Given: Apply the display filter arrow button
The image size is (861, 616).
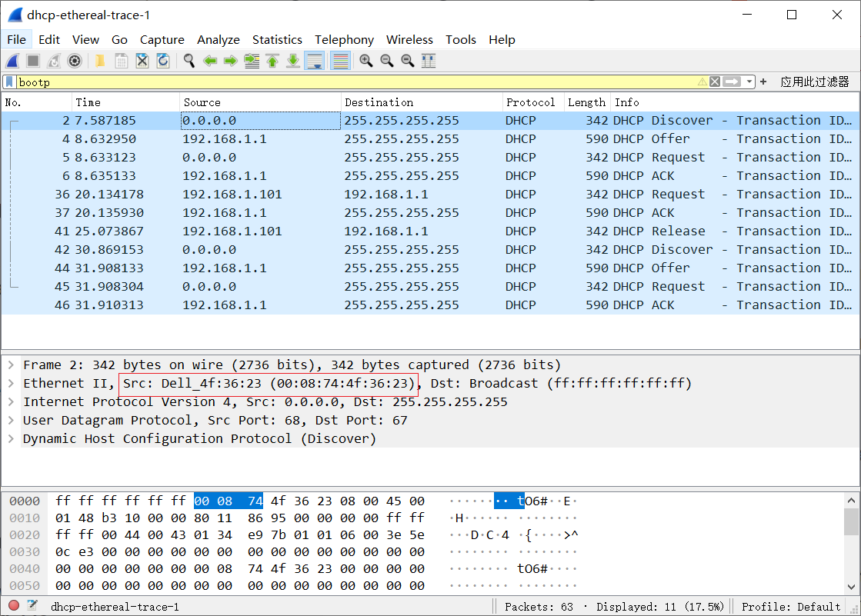Looking at the screenshot, I should (x=732, y=82).
